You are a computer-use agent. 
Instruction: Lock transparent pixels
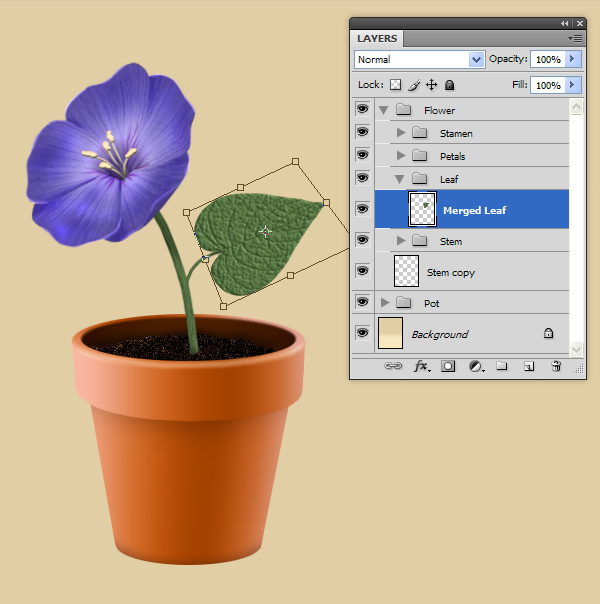click(395, 86)
